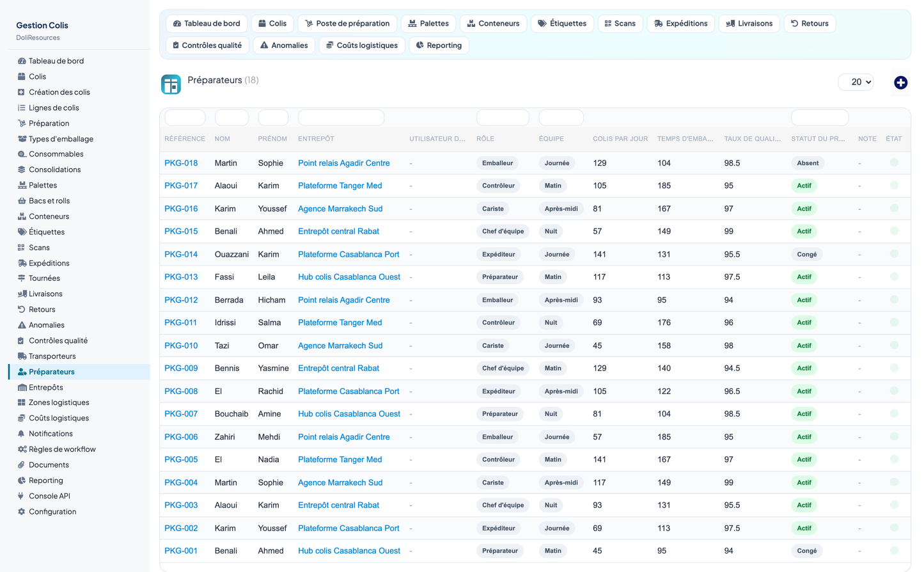Image resolution: width=924 pixels, height=572 pixels.
Task: Click the Tableau de bord sidebar icon
Action: pos(22,61)
